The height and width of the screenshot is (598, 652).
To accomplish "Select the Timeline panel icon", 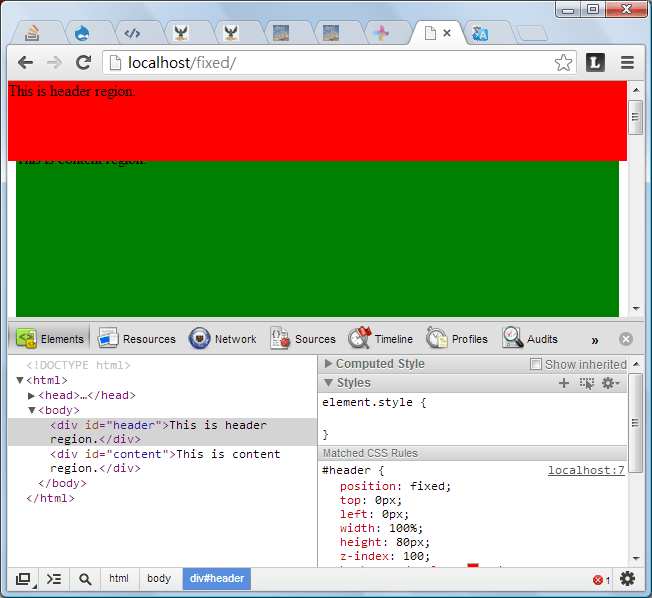I will [x=359, y=338].
